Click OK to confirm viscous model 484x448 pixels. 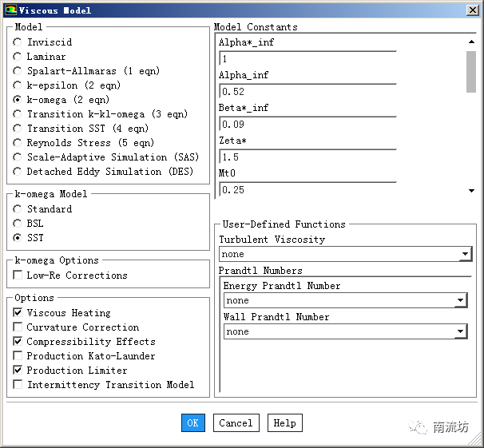(192, 423)
